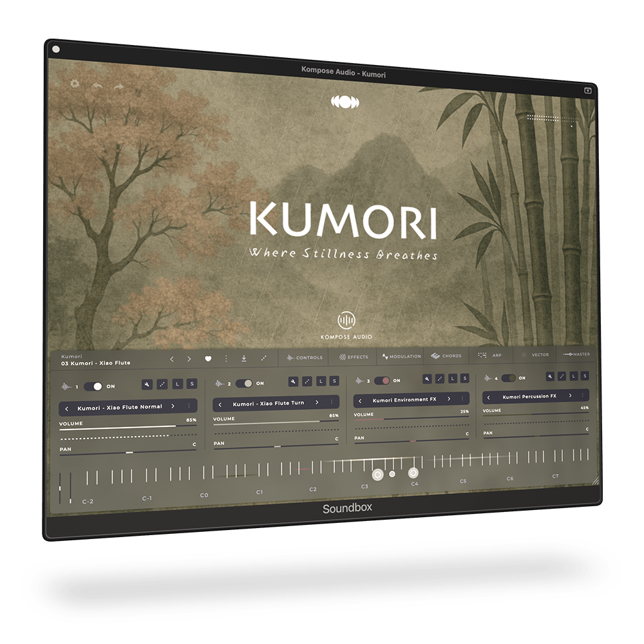Screen dimensions: 644x644
Task: Open the settings gear icon at the top
Action: pos(74,83)
